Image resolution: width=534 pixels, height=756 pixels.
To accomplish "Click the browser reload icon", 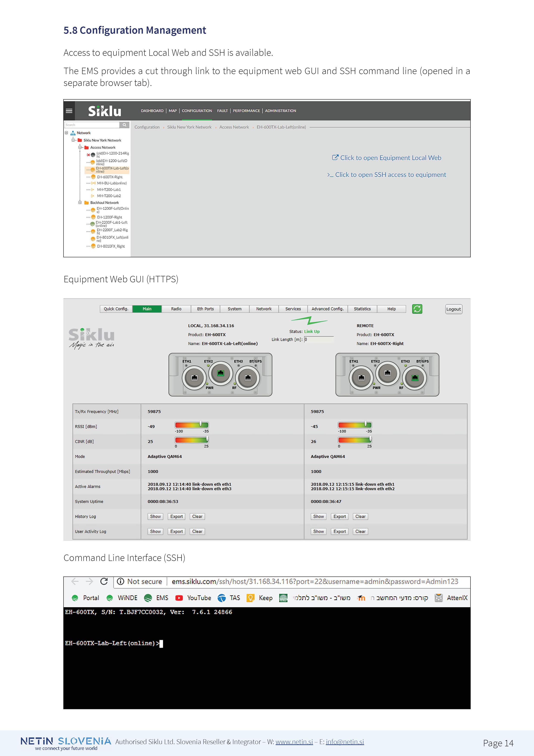I will [104, 581].
